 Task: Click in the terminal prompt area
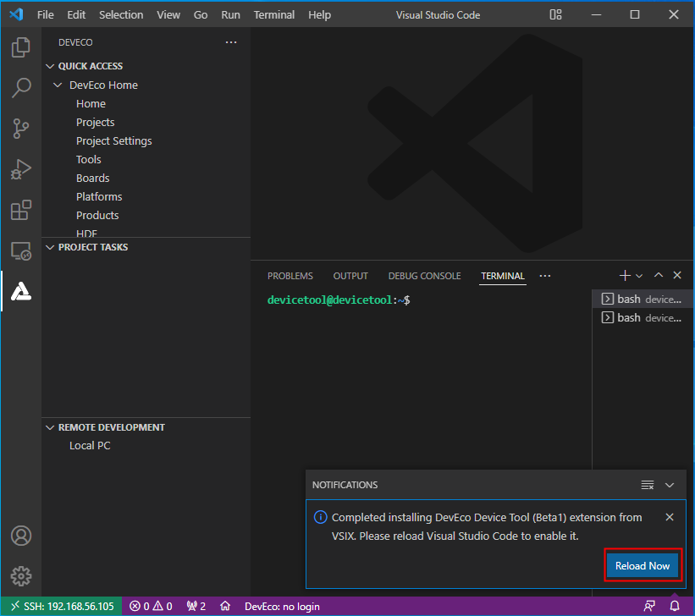coord(339,300)
